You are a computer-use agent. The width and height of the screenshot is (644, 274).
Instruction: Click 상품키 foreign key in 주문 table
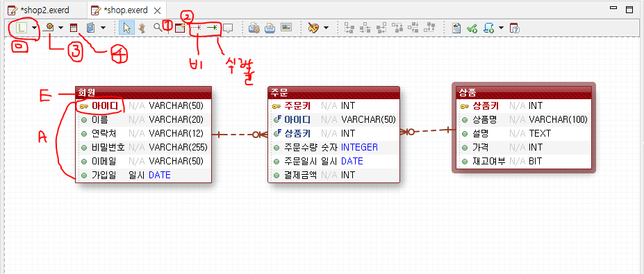pyautogui.click(x=333, y=134)
